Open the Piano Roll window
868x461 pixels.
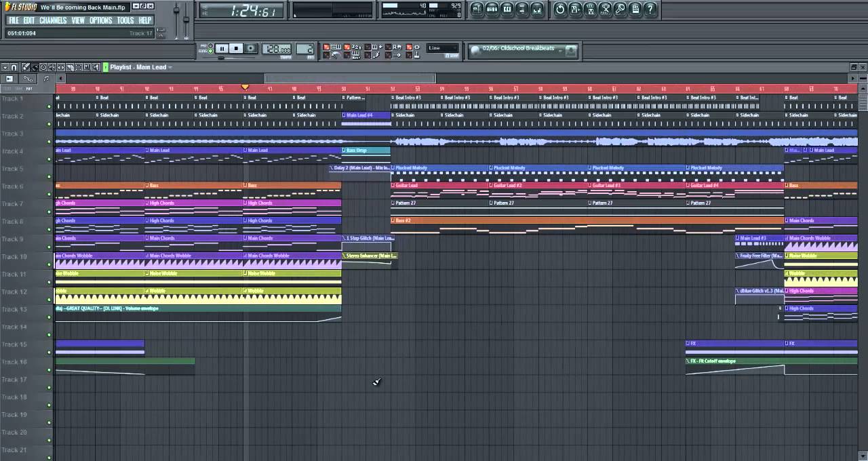pyautogui.click(x=507, y=9)
